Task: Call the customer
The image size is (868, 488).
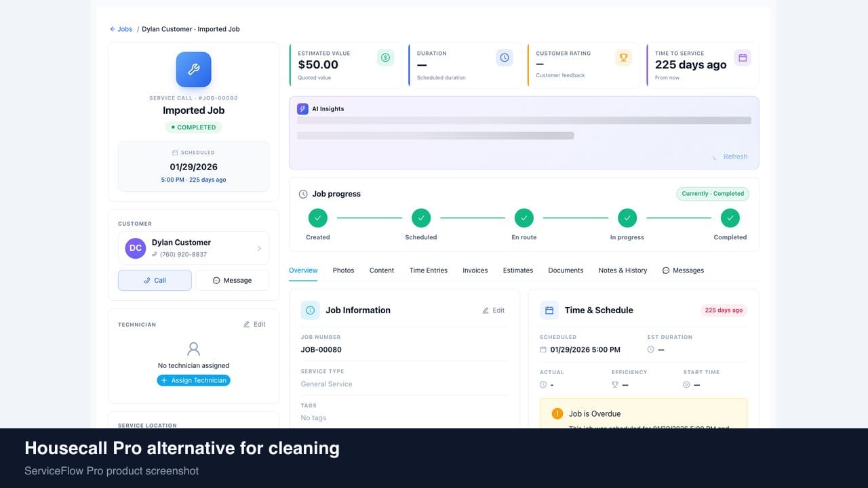Action: coord(155,281)
